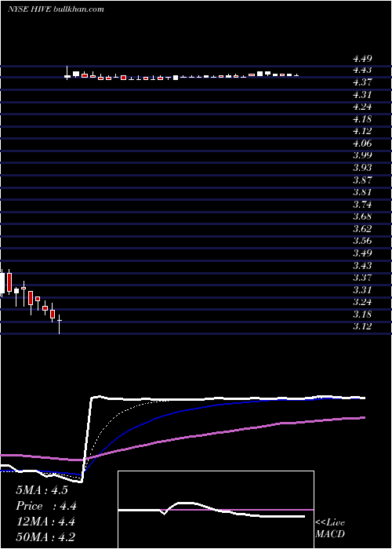Select the 3.74 axis value
The image size is (392, 549).
(x=362, y=204)
